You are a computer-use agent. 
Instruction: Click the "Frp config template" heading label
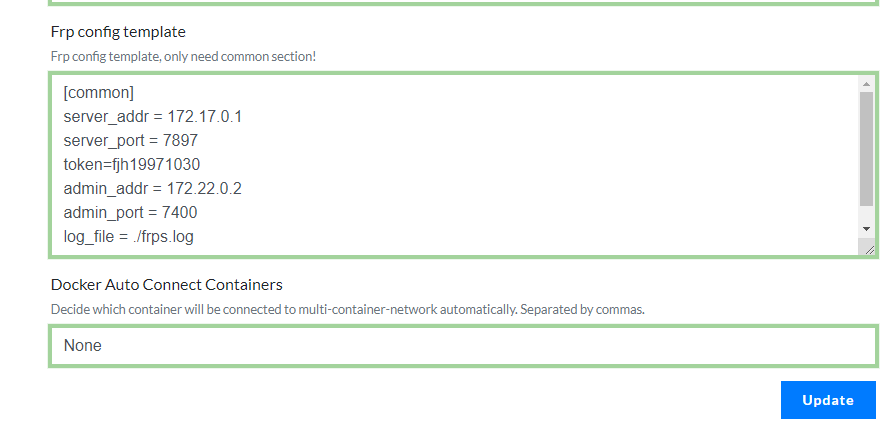(118, 32)
